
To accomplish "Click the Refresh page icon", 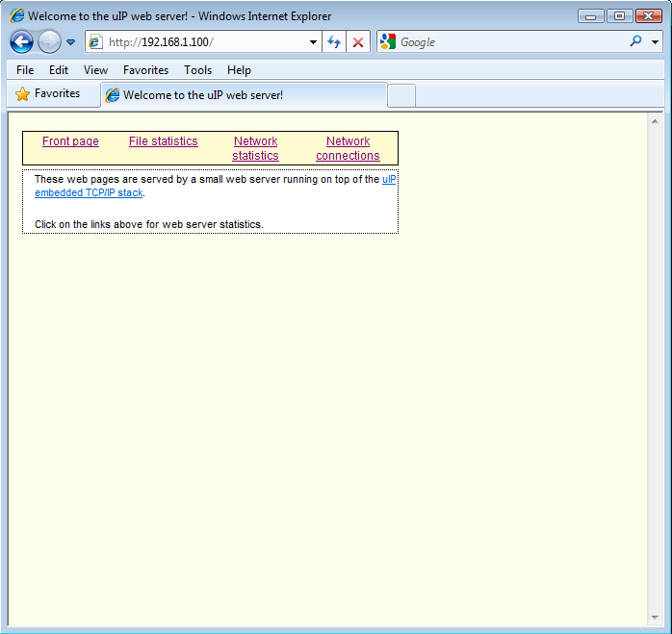I will [334, 42].
